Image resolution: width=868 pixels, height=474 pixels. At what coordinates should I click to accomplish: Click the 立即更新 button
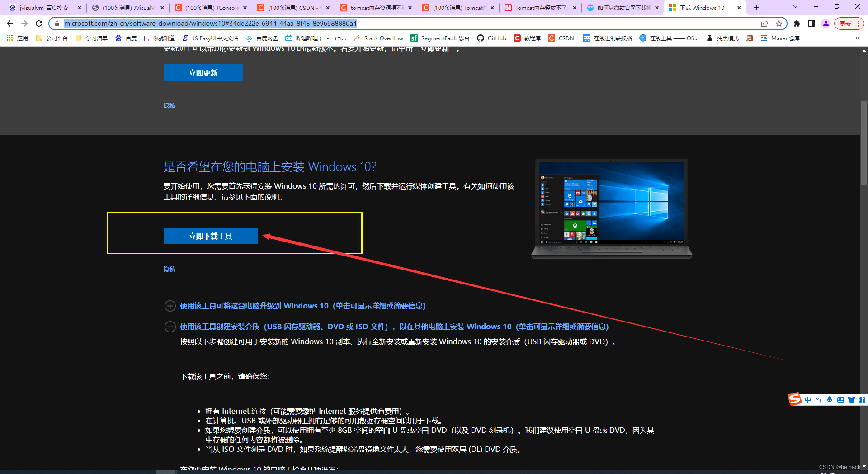203,73
